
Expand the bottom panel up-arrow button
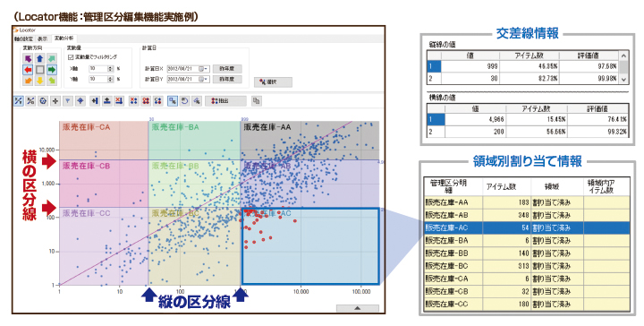(x=357, y=308)
